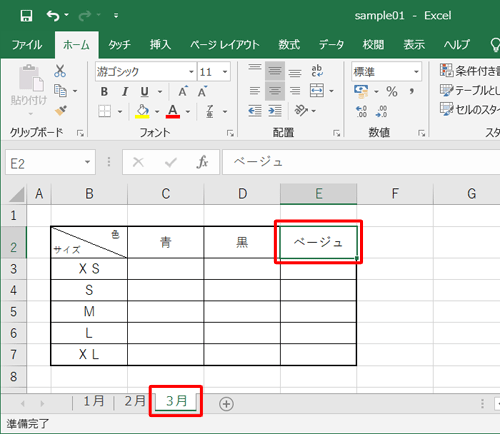The image size is (500, 434).
Task: Align text left
Action: tap(255, 91)
